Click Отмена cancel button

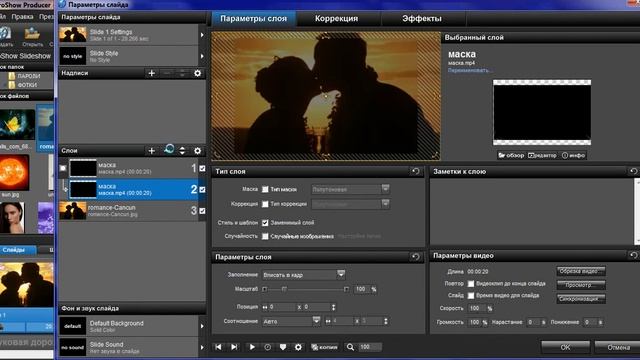point(618,347)
